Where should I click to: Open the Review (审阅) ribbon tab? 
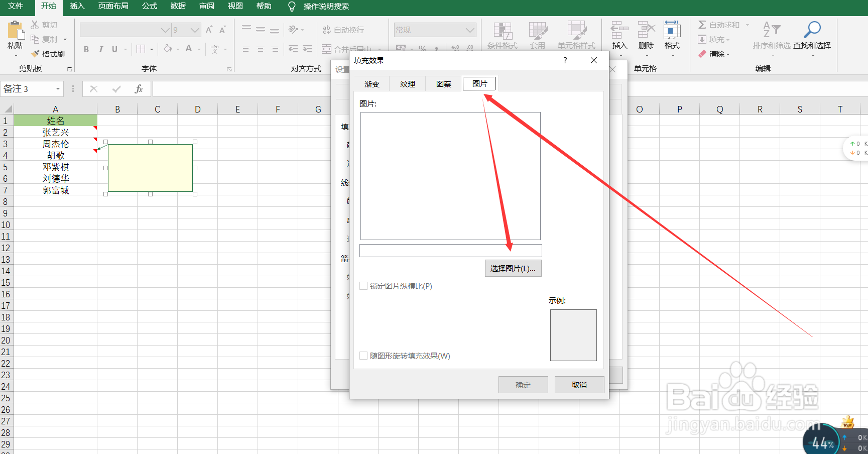[207, 6]
